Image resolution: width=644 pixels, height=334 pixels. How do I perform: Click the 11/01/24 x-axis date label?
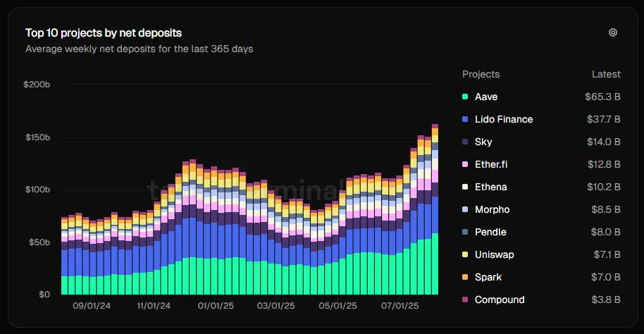click(154, 306)
